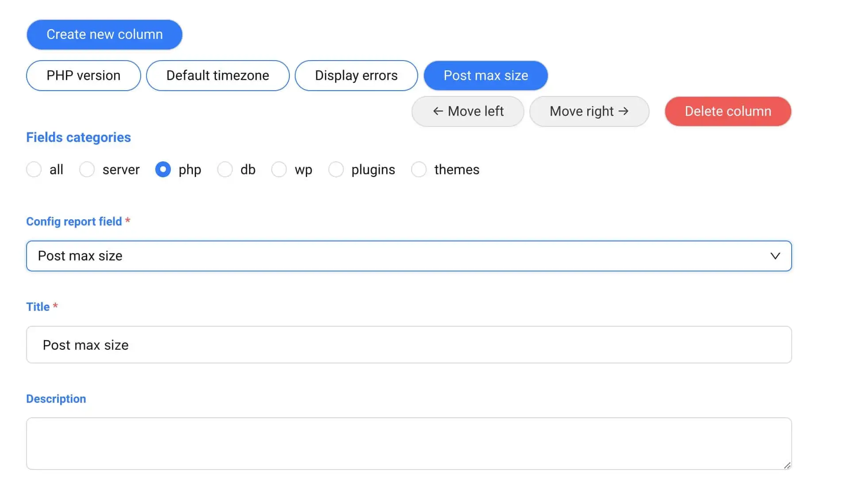Click the chevron on the Post max size selector
This screenshot has height=504, width=847.
(774, 256)
